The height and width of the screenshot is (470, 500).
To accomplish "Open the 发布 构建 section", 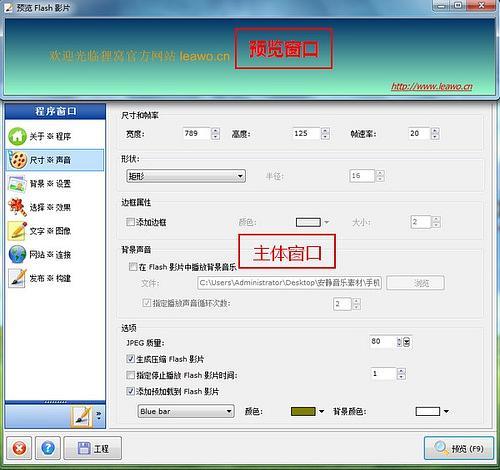I will (x=55, y=278).
